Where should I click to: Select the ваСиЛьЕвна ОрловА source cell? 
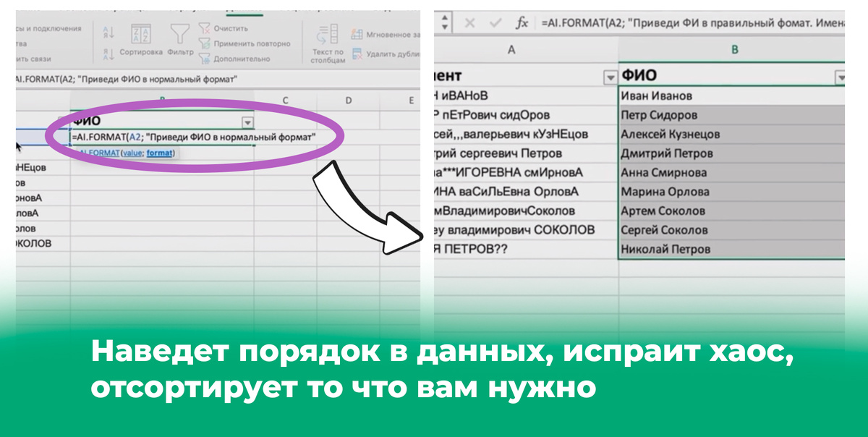526,192
